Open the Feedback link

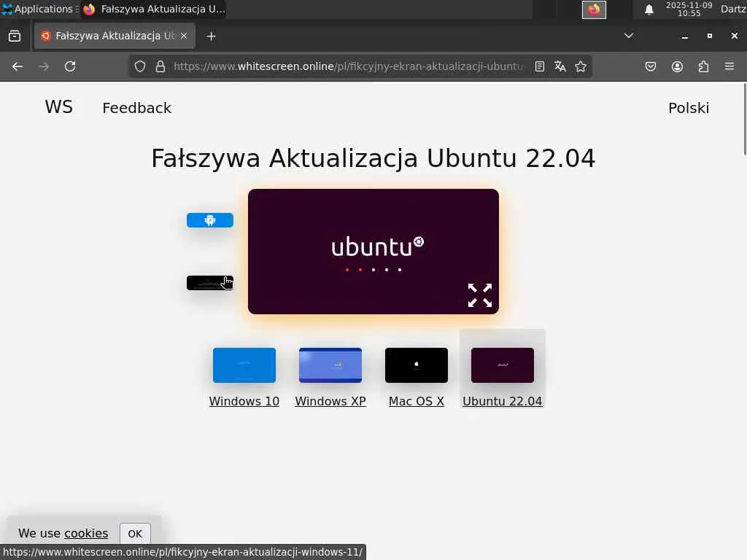click(x=136, y=108)
